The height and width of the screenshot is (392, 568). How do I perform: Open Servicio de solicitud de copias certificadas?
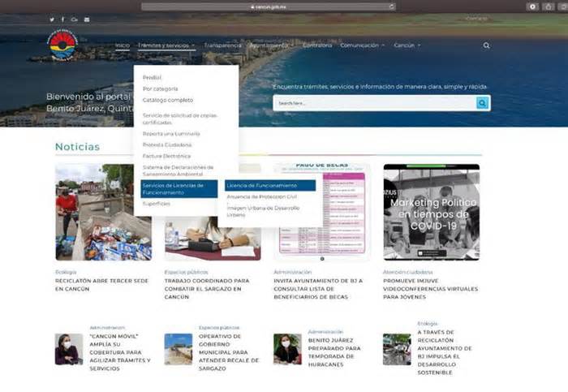pyautogui.click(x=179, y=118)
